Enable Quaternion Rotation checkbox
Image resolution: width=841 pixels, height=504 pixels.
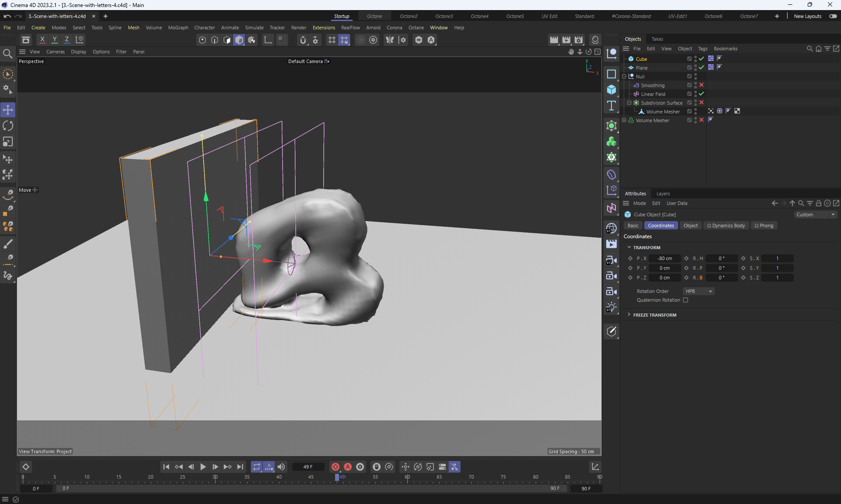pos(686,300)
